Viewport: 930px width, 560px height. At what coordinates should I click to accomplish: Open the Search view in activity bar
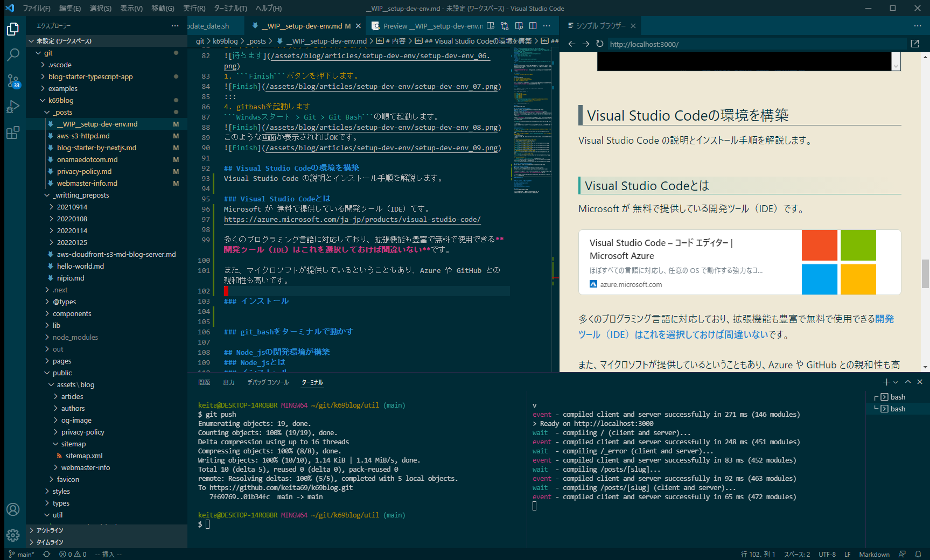(13, 55)
